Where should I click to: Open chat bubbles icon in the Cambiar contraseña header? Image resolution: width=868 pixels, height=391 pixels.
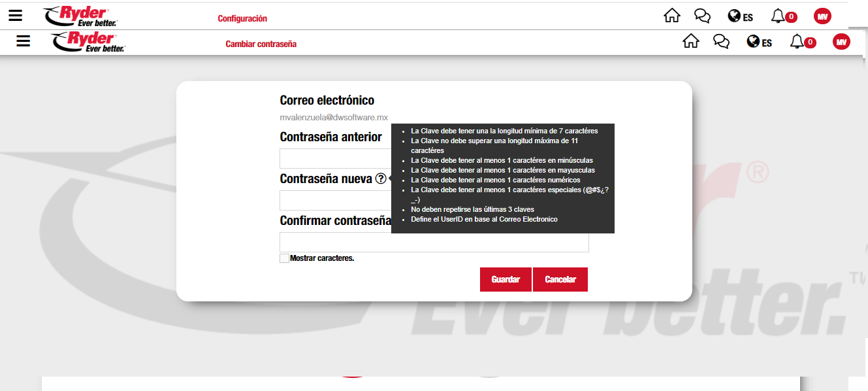(x=721, y=42)
